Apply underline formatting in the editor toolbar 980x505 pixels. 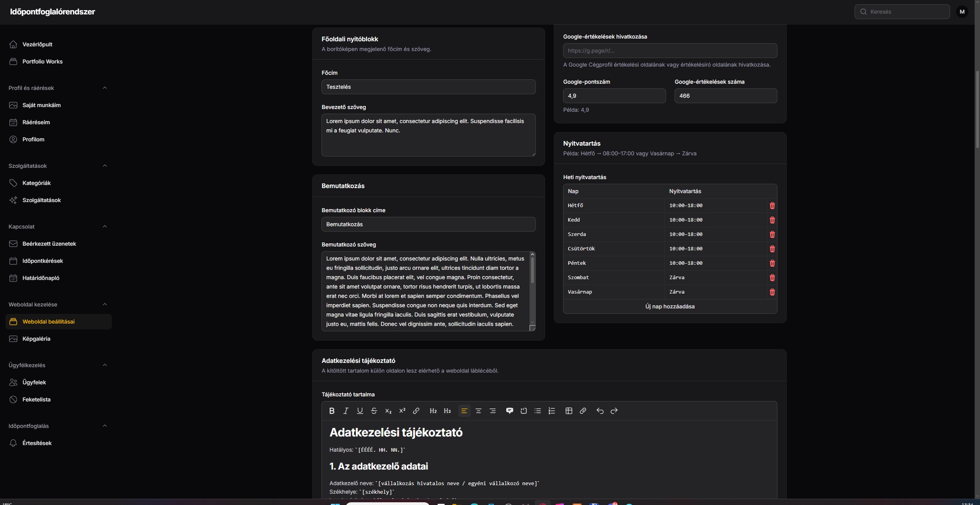point(360,411)
